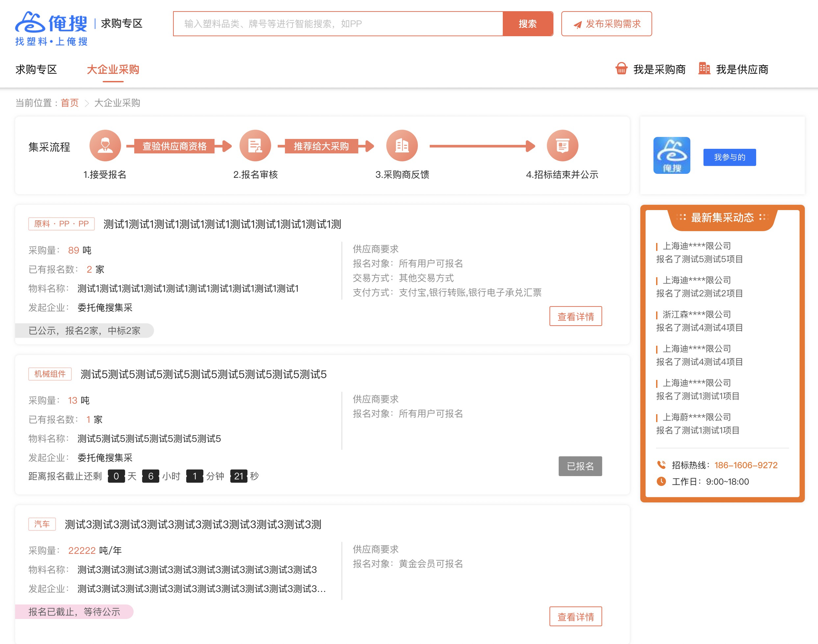Switch to the 求购专区 tab
Viewport: 818px width, 644px height.
click(x=36, y=69)
